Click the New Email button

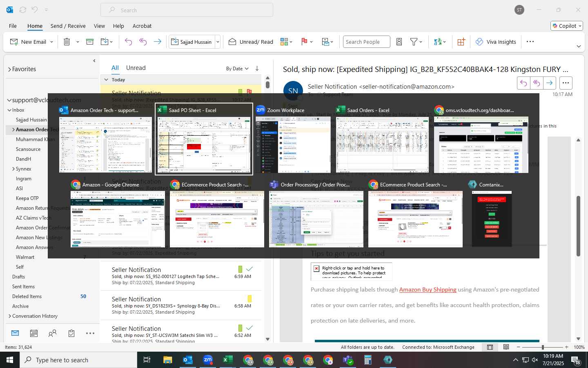pyautogui.click(x=28, y=42)
